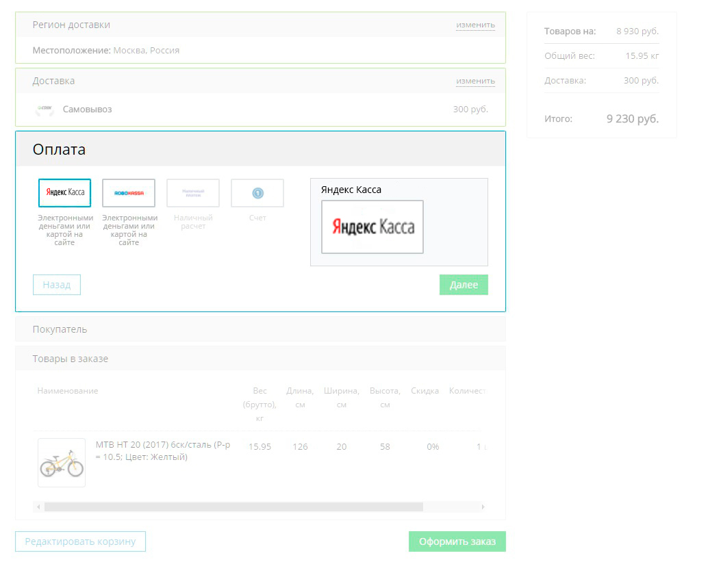Click the 300 руб. price in Самовывоз row
708x588 pixels.
470,110
